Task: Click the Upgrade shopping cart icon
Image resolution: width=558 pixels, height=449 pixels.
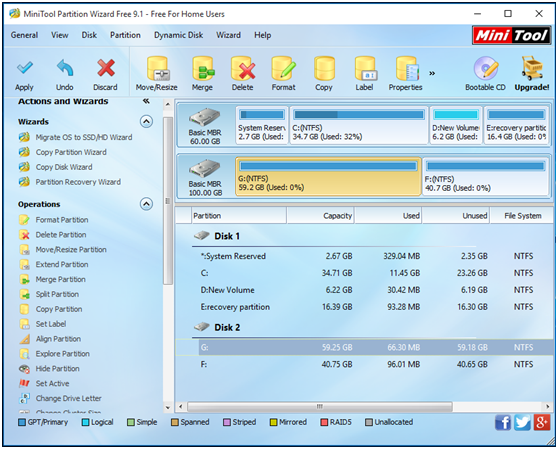Action: (532, 68)
